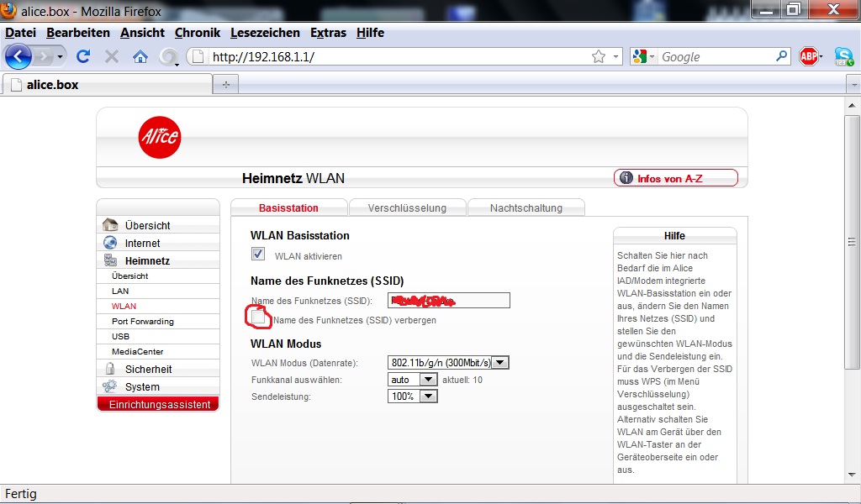Viewport: 861px width, 504px height.
Task: Click the Firefox back navigation arrow
Action: (18, 56)
